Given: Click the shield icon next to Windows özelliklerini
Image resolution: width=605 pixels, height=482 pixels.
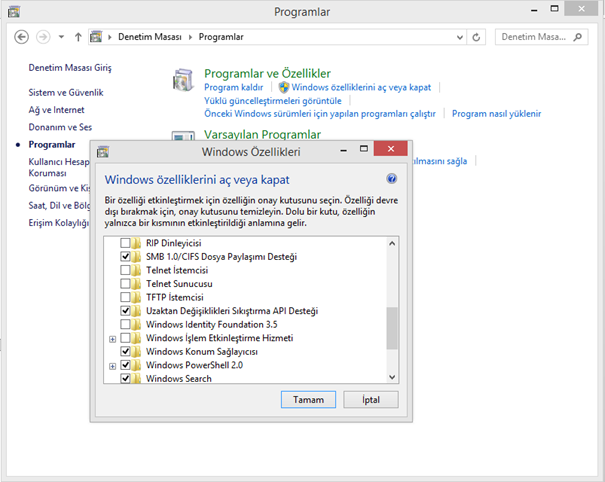Looking at the screenshot, I should pyautogui.click(x=284, y=87).
